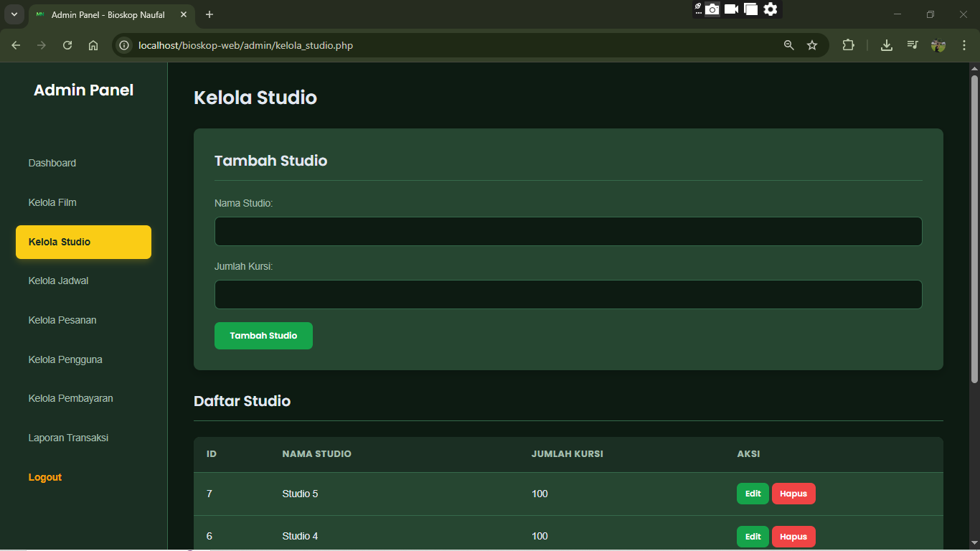Click Edit for Studio 5
The width and height of the screenshot is (980, 551).
click(753, 494)
